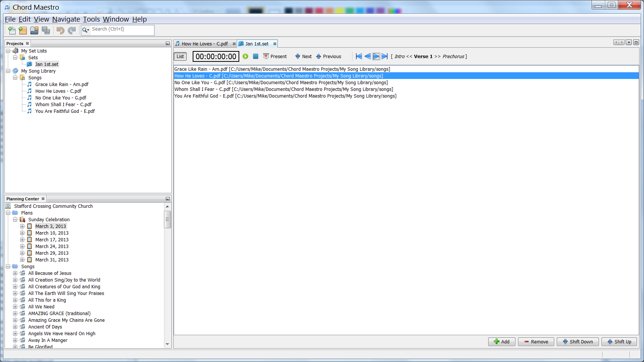The height and width of the screenshot is (362, 644).
Task: Click the Remove button
Action: [536, 342]
